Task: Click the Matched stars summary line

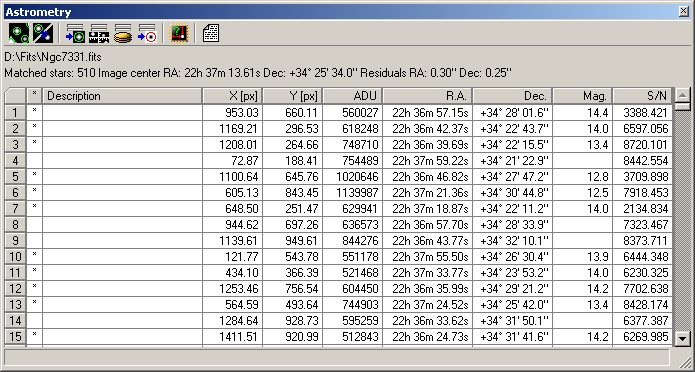Action: [258, 72]
